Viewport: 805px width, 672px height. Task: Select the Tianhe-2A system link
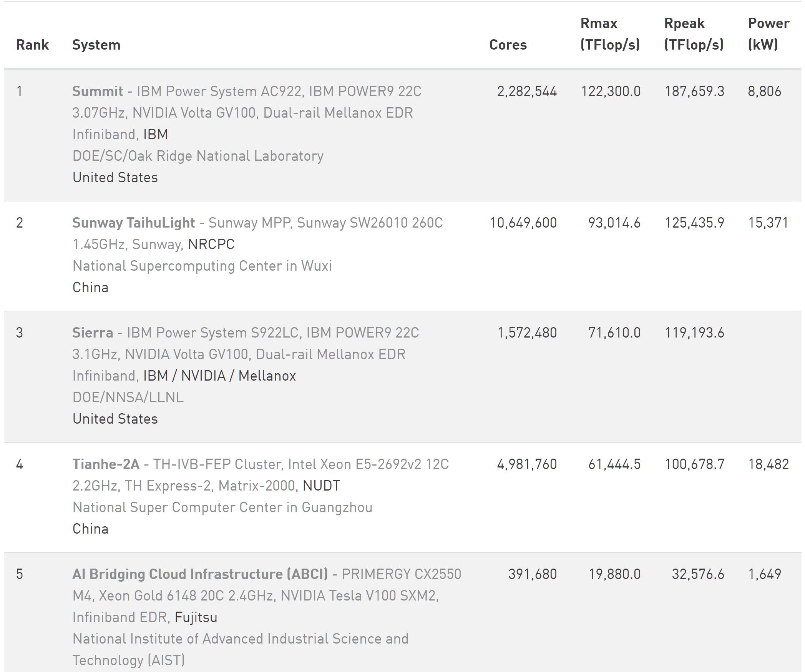[x=106, y=464]
